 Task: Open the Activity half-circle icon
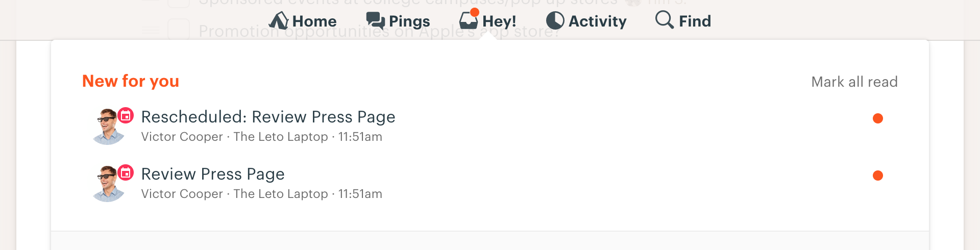555,21
